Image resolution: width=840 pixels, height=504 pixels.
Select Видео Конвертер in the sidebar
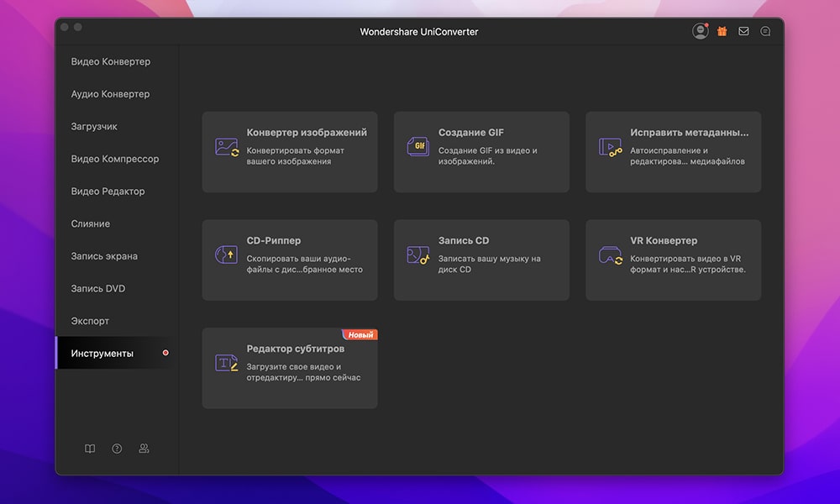click(110, 61)
